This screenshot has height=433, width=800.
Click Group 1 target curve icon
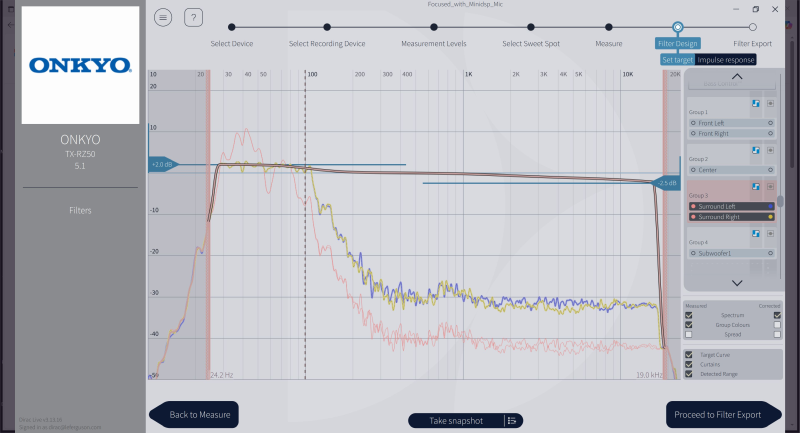pos(756,102)
